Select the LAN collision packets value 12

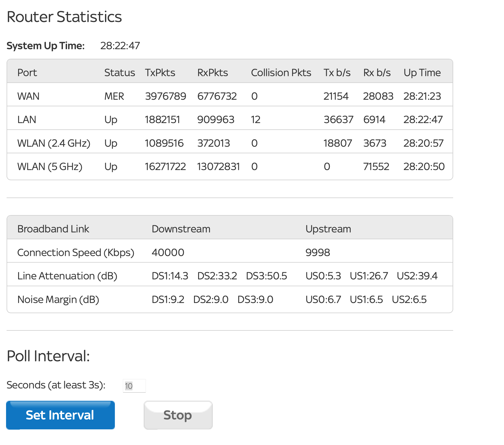click(255, 119)
